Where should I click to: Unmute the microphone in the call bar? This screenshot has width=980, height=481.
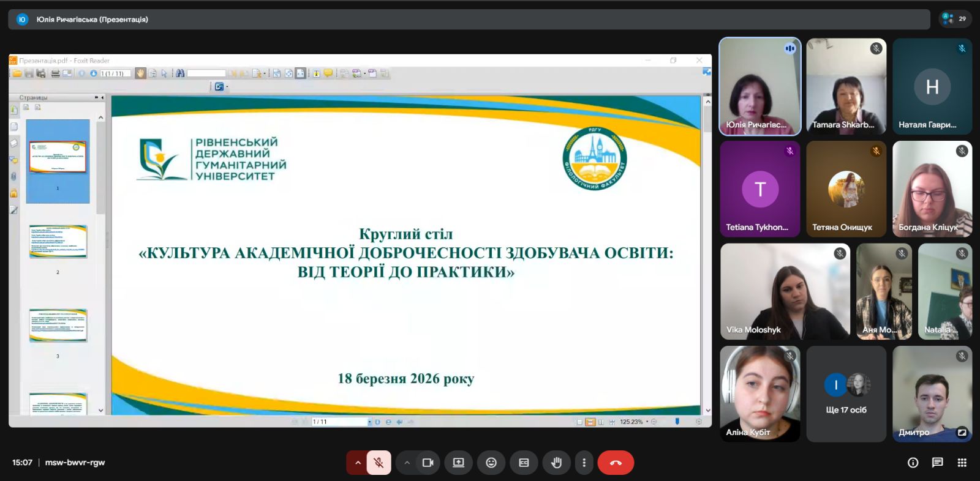coord(379,463)
